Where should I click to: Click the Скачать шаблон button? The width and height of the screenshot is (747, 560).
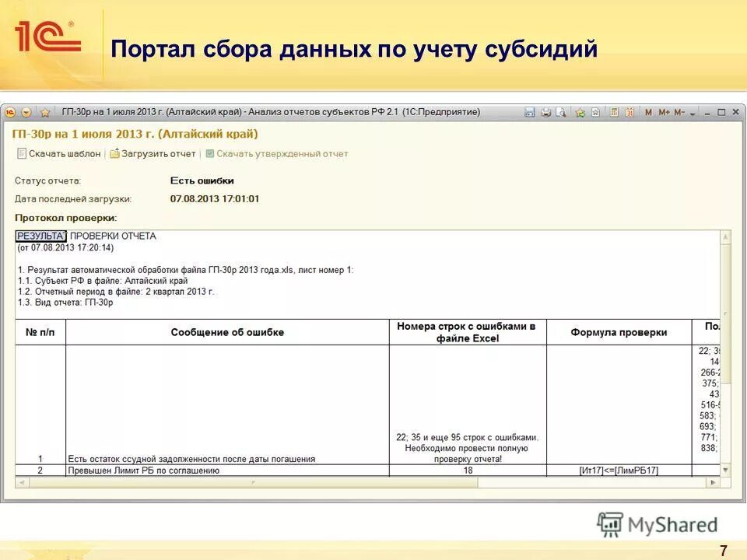coord(59,154)
